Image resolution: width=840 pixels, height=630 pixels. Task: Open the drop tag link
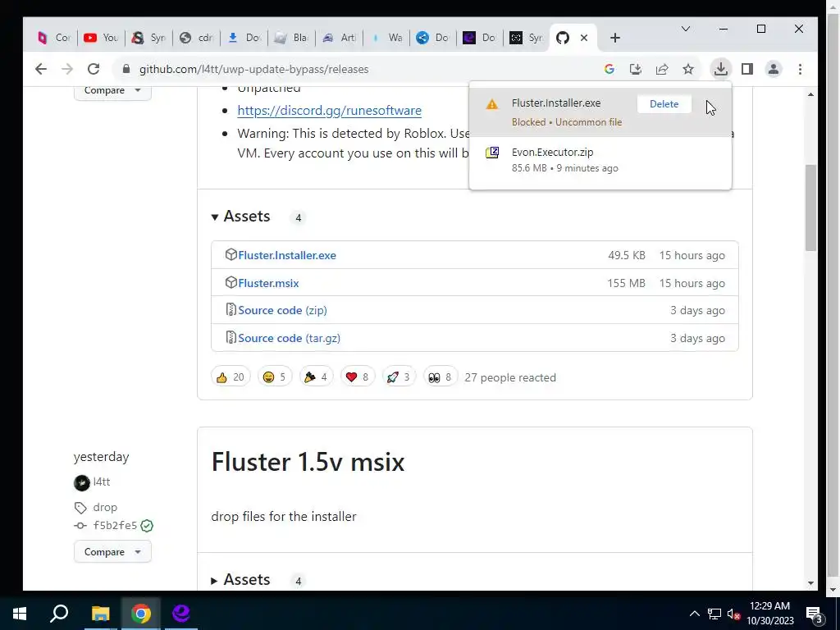tap(105, 507)
